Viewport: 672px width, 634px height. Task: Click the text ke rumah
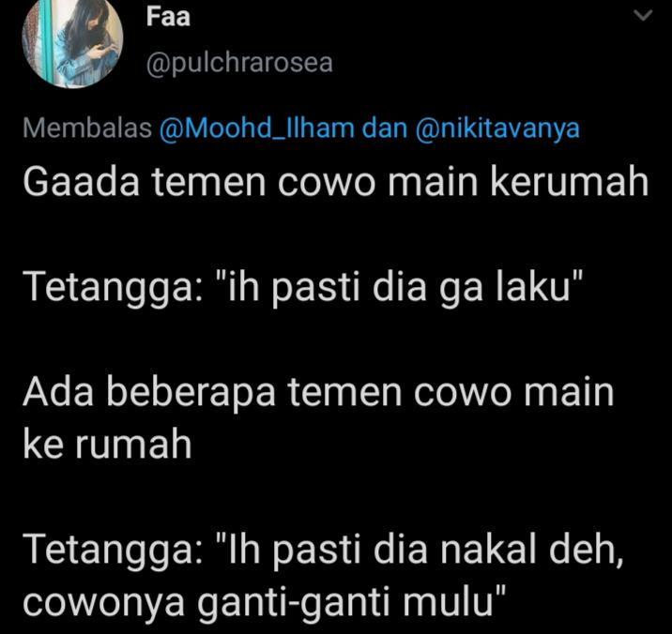point(107,445)
